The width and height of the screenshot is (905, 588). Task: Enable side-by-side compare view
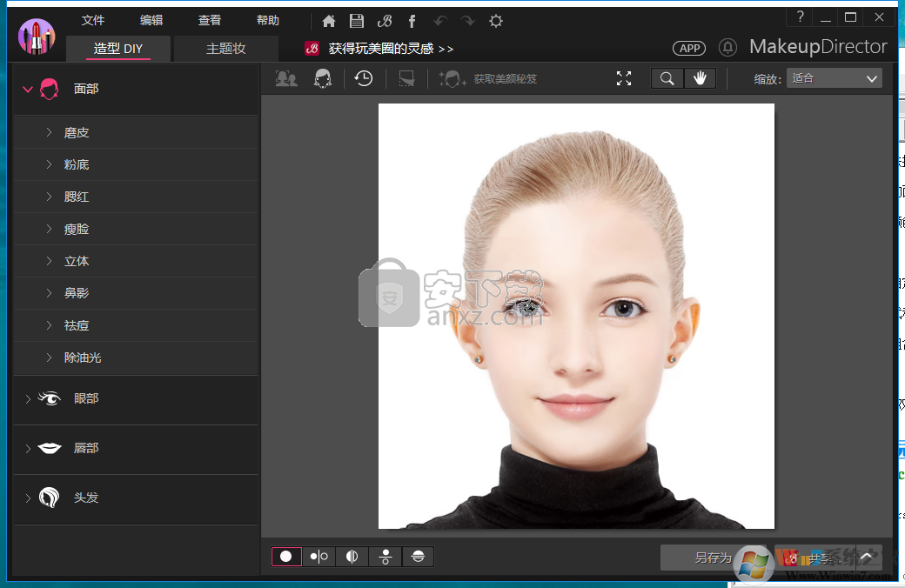[x=318, y=556]
